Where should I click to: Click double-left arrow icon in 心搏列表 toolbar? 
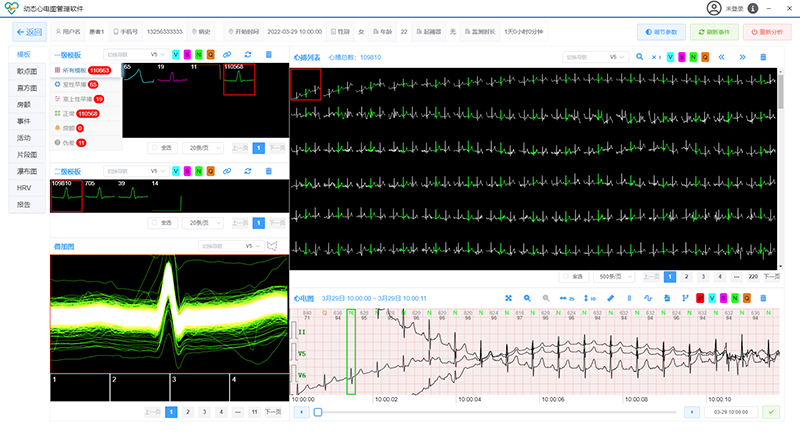720,58
